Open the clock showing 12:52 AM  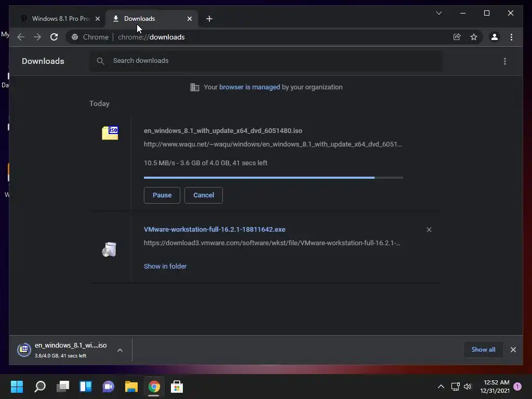click(x=495, y=387)
